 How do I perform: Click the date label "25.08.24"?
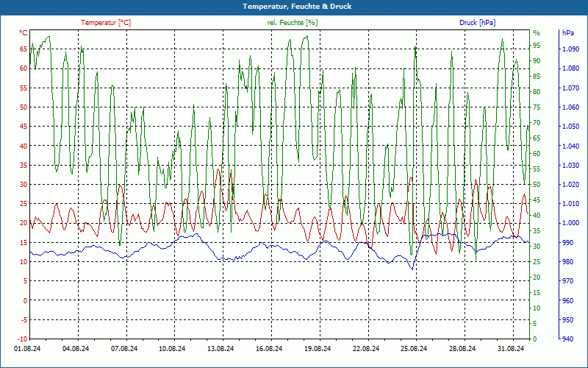coord(414,349)
